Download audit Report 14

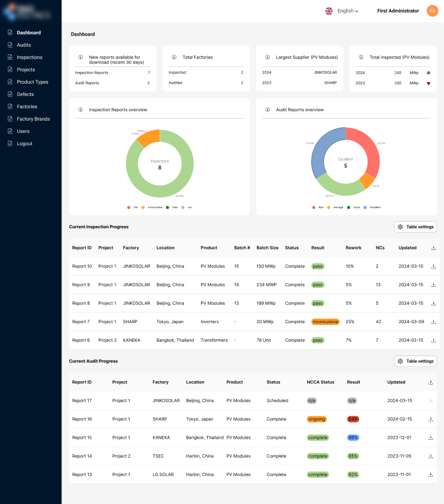431,456
